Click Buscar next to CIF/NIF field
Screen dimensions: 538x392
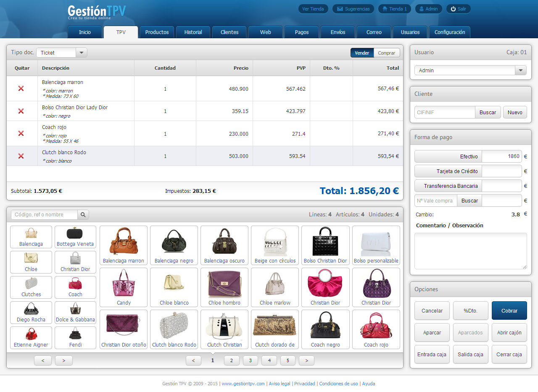point(488,112)
